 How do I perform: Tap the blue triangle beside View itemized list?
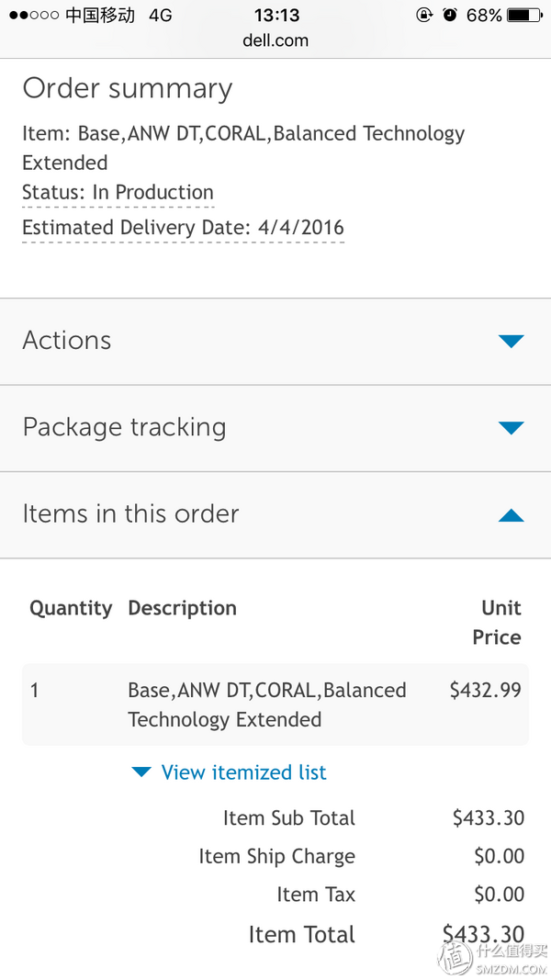141,772
